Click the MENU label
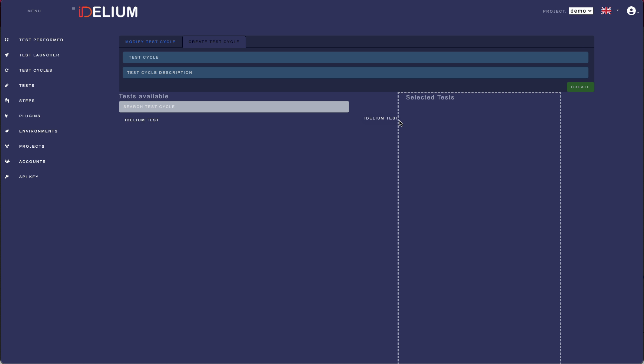The width and height of the screenshot is (644, 364). (x=34, y=11)
